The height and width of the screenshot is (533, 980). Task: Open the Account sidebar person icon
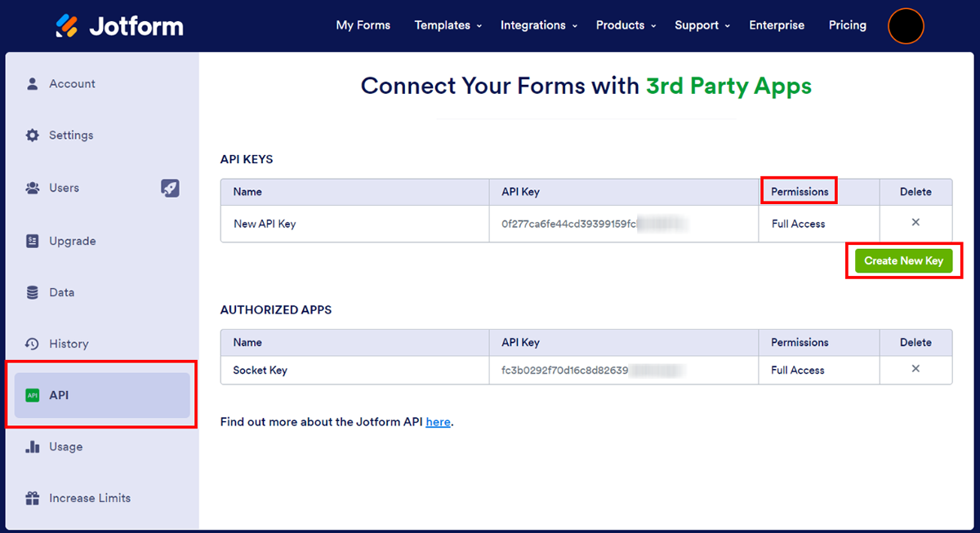click(33, 84)
